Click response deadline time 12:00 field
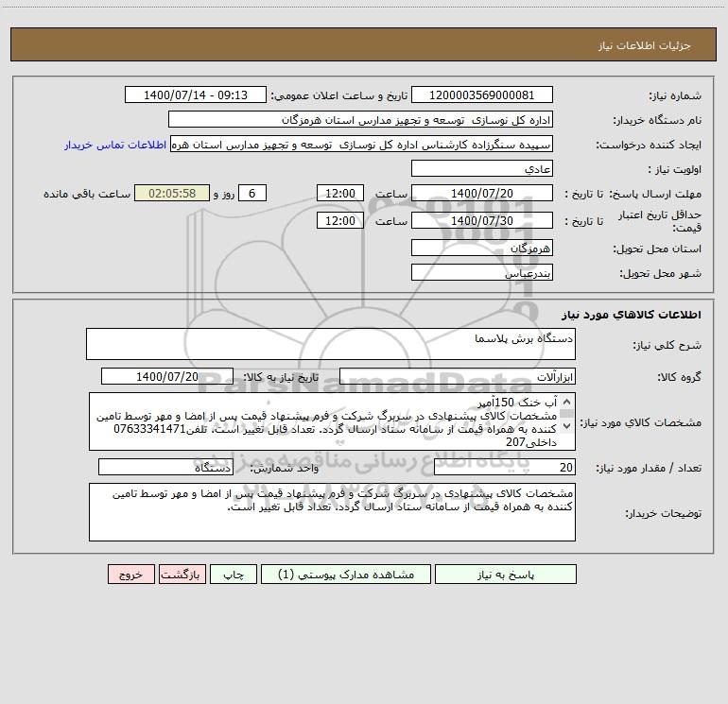The height and width of the screenshot is (704, 728). pos(339,194)
